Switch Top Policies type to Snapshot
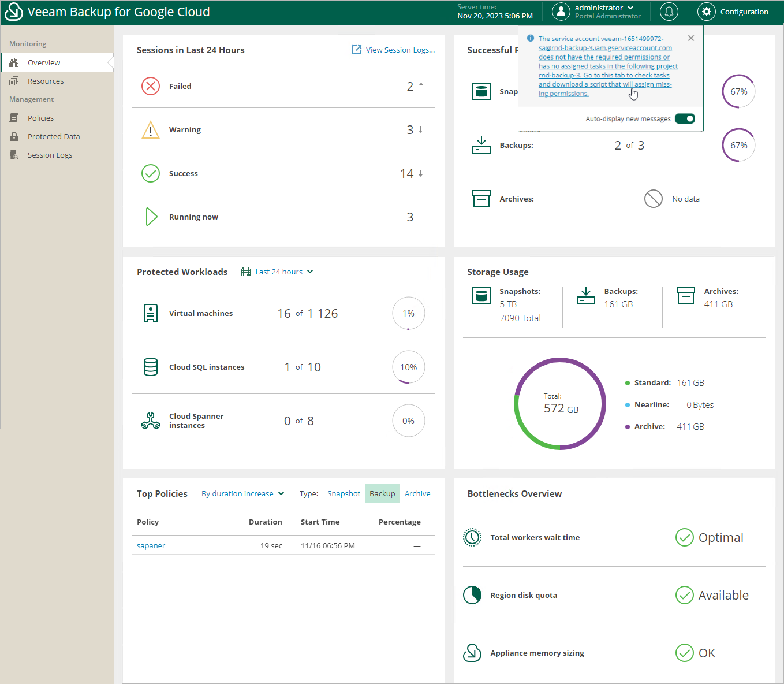Screen dimensions: 784x684 [x=344, y=493]
